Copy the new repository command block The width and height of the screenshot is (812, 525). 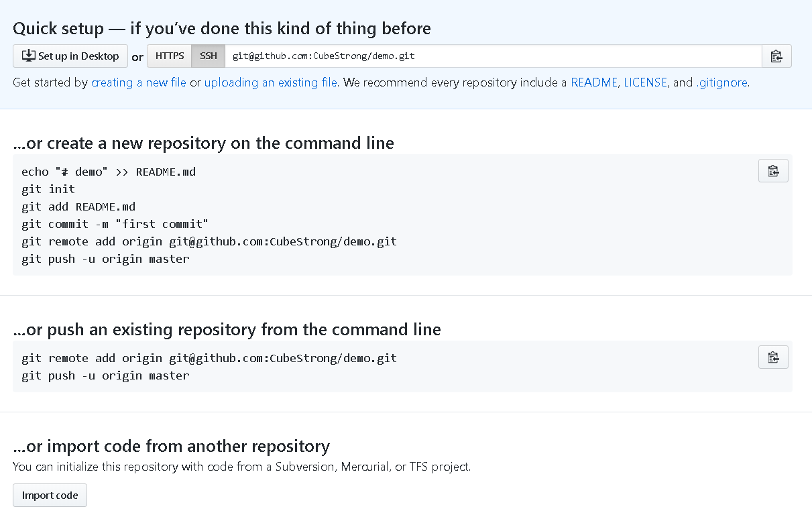coord(773,171)
